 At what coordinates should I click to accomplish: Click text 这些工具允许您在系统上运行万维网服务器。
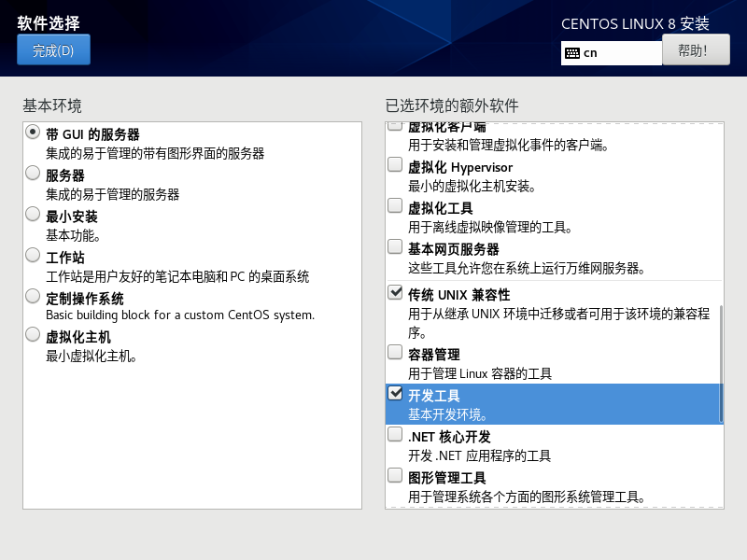(527, 268)
